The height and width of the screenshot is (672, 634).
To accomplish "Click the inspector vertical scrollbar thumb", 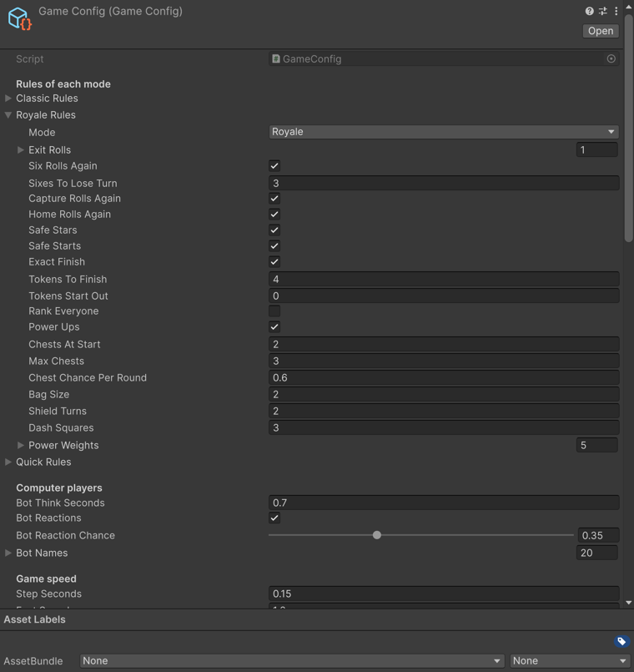I will 628,129.
